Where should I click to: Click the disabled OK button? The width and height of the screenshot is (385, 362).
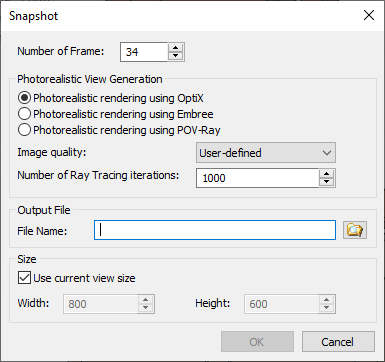point(257,342)
